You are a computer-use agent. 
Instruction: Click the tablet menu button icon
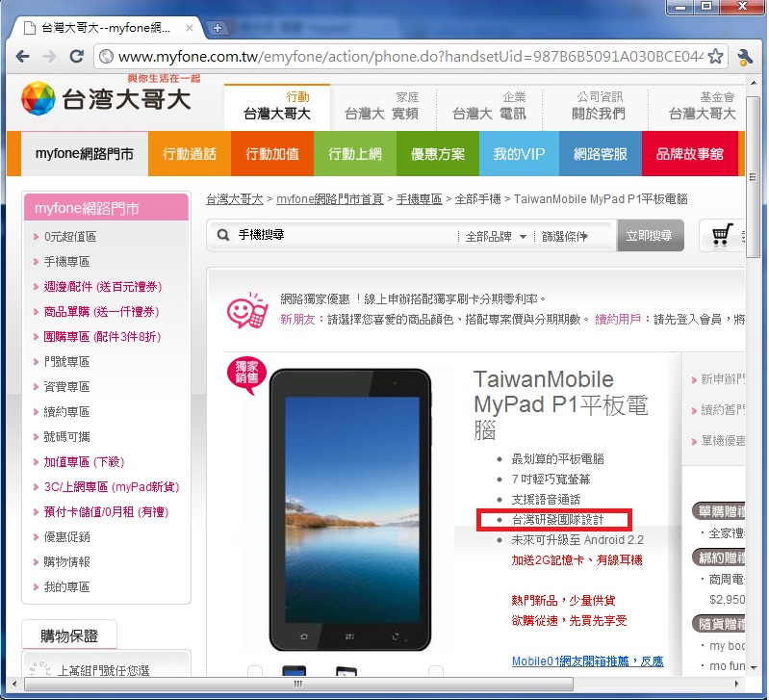(x=349, y=636)
